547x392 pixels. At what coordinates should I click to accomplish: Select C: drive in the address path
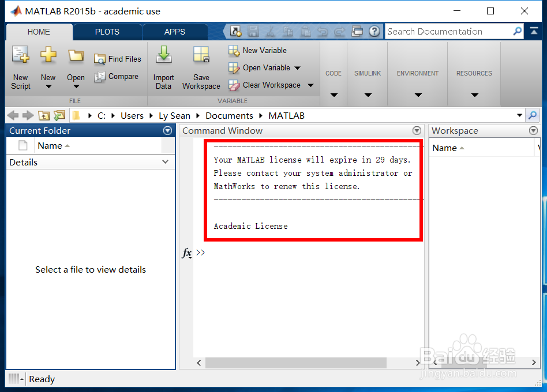(102, 116)
